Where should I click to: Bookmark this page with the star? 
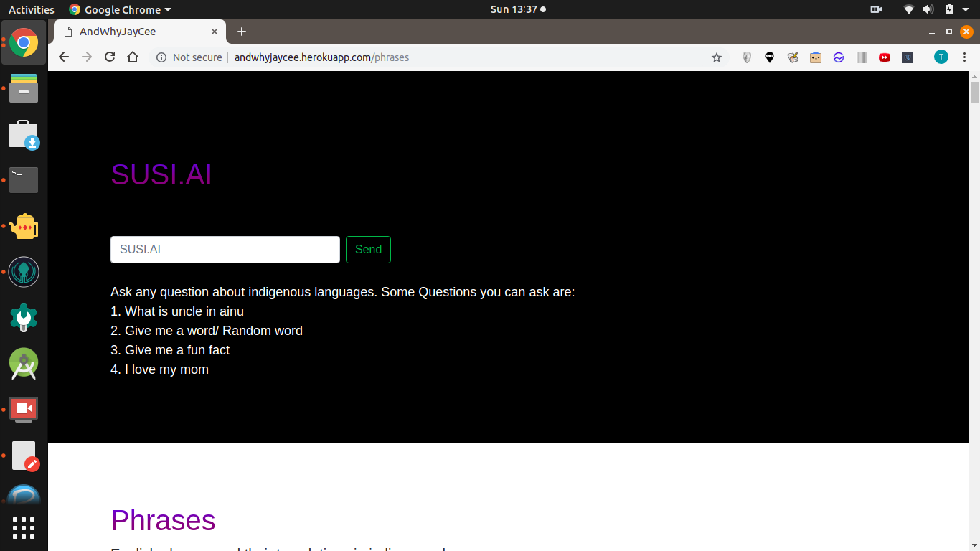pos(717,57)
